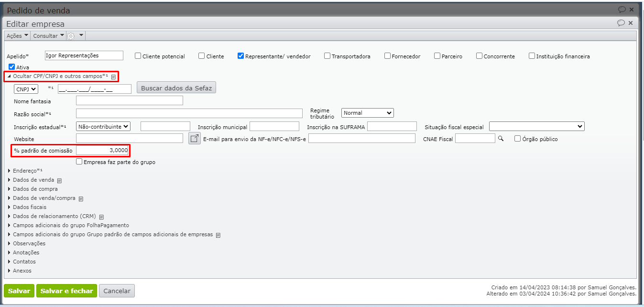Click comment bubble icon in Editar empresa header
This screenshot has width=644, height=307.
[621, 23]
